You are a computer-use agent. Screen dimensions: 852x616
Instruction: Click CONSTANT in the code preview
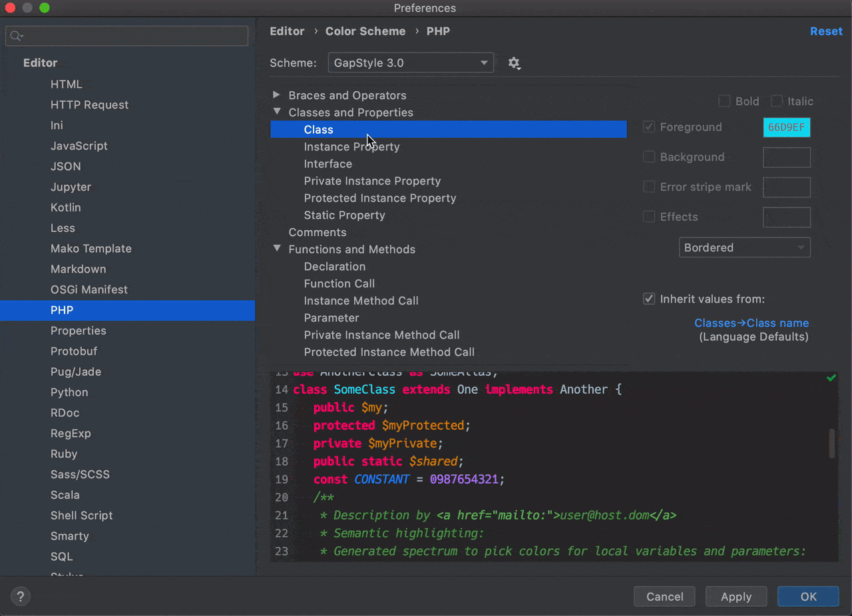coord(382,479)
